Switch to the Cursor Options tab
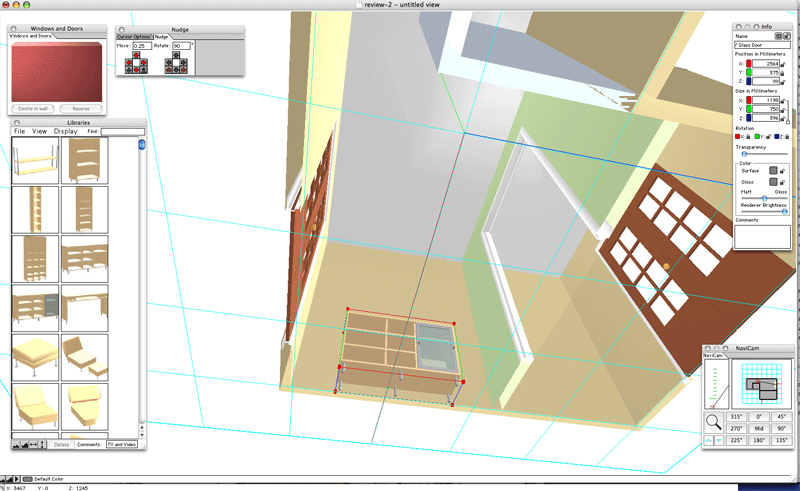The image size is (800, 491). click(x=134, y=37)
